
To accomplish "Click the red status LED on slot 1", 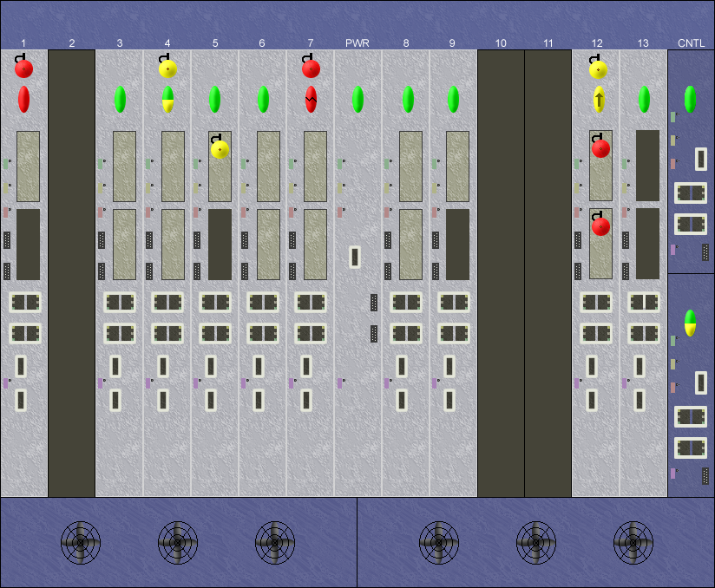I will coord(23,100).
